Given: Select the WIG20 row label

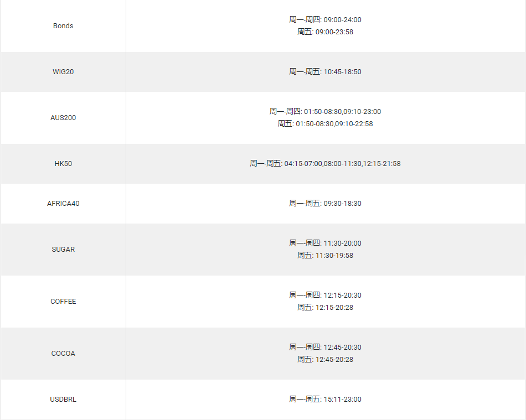Looking at the screenshot, I should (x=63, y=72).
